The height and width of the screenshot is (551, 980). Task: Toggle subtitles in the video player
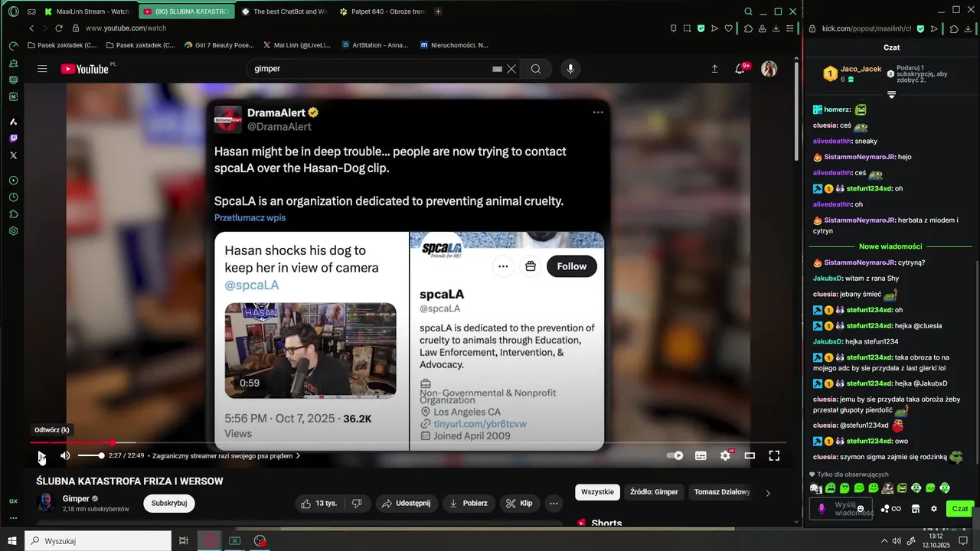tap(701, 455)
